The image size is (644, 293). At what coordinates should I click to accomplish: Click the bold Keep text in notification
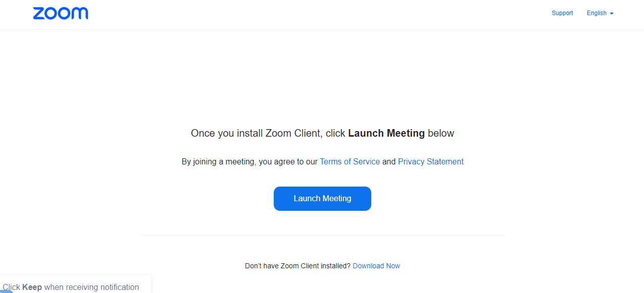click(x=33, y=287)
